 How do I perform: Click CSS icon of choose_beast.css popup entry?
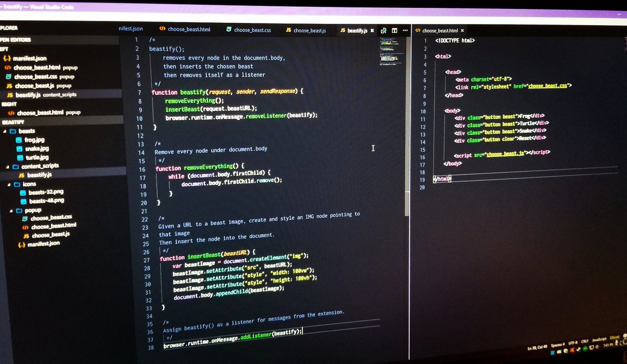[x=9, y=77]
